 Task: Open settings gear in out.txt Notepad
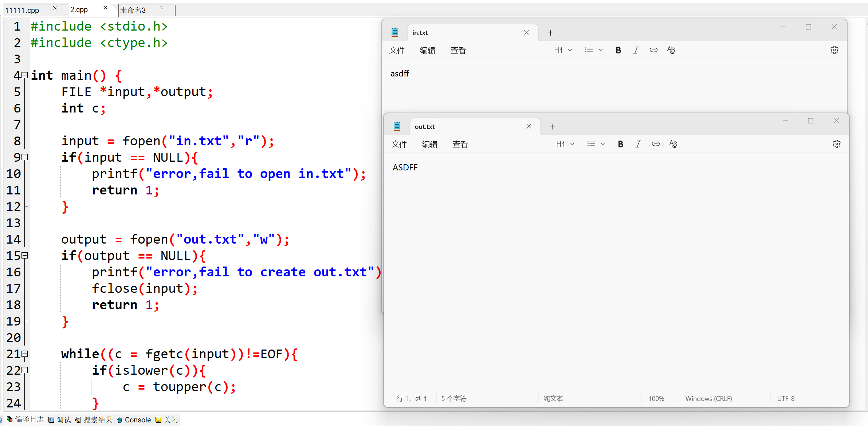click(x=836, y=144)
